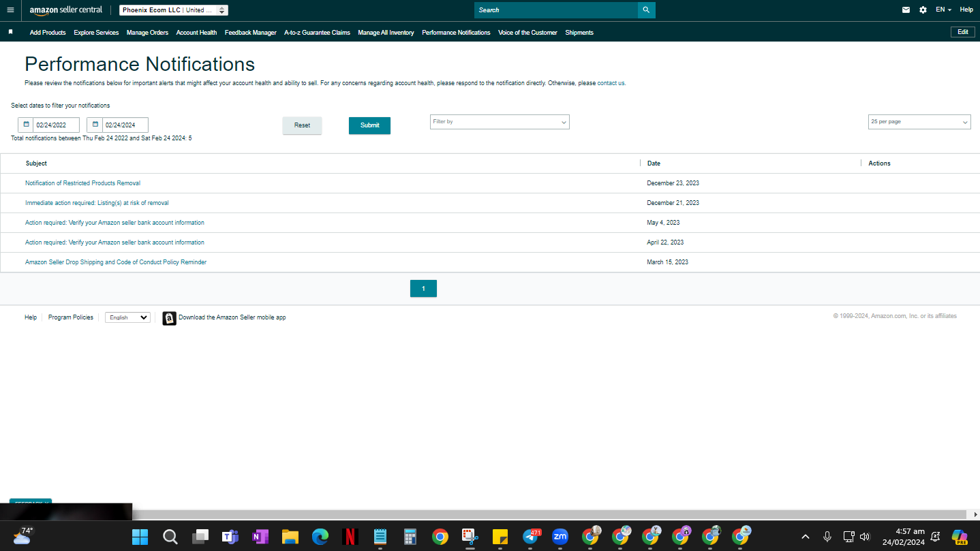Viewport: 980px width, 551px height.
Task: Open the April 22, 2023 bank account verification notice
Action: point(114,242)
